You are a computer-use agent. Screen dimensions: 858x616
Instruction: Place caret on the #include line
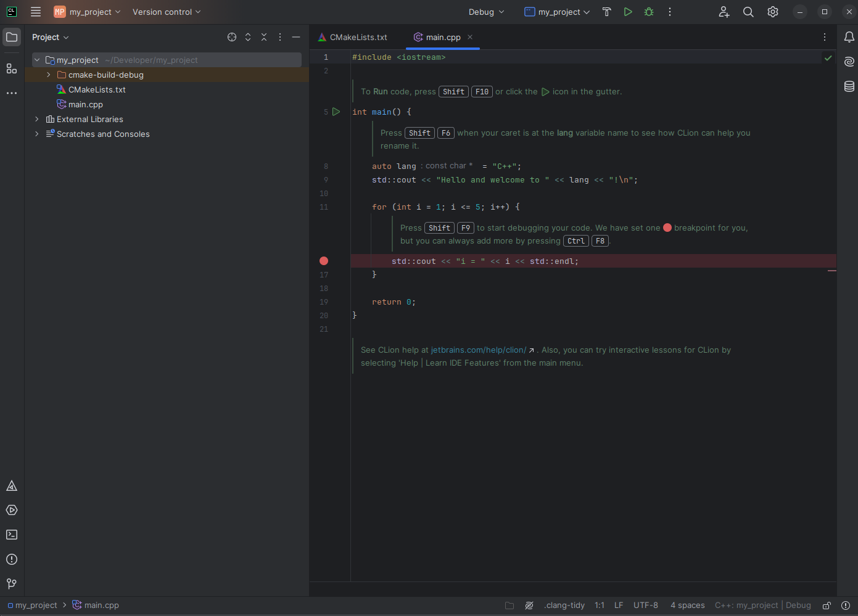click(398, 57)
